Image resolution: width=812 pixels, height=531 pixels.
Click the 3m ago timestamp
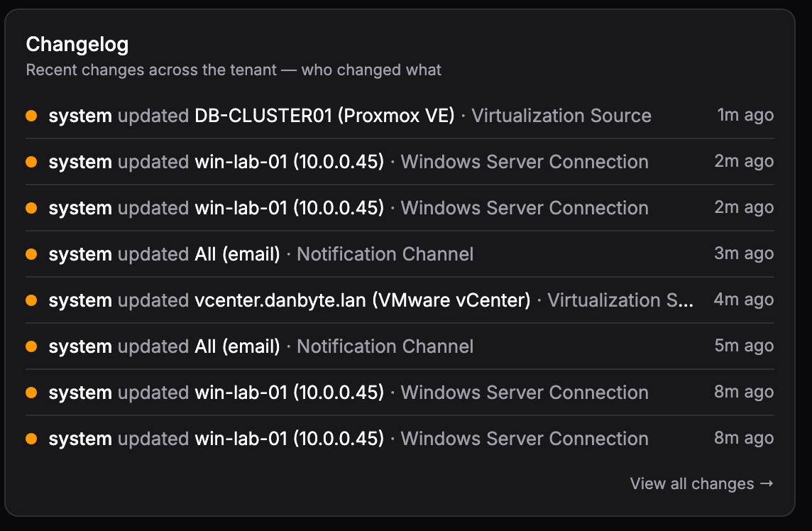pos(744,253)
